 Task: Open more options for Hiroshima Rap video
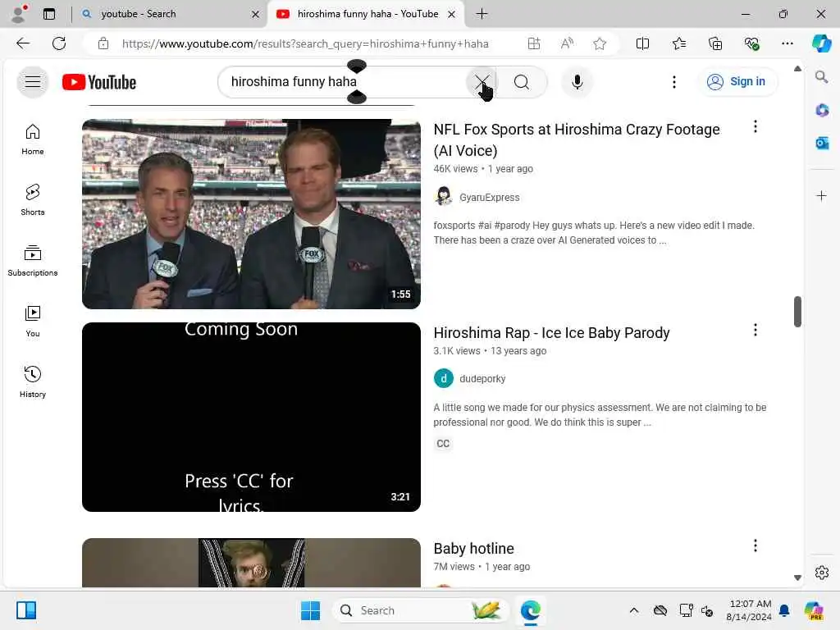(x=756, y=330)
